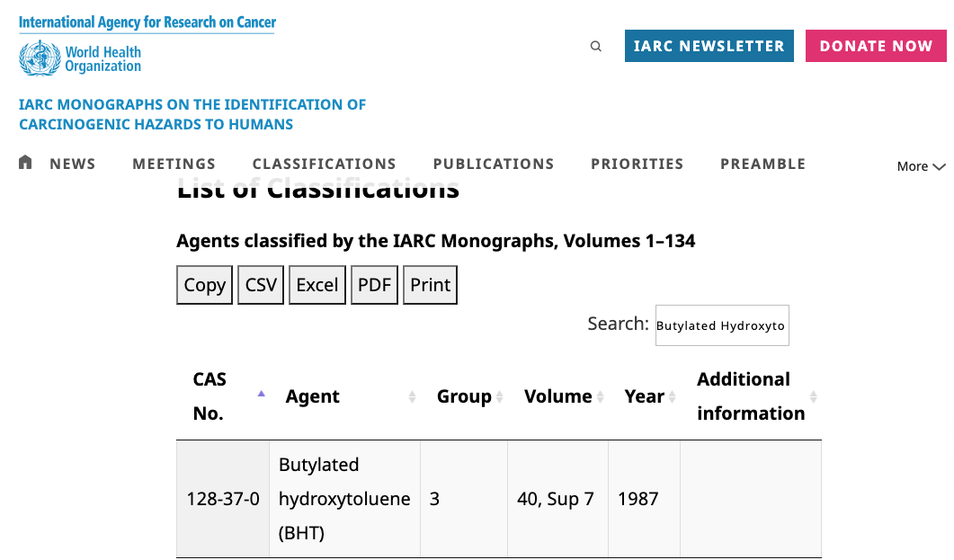Open the NEWS menu item
The width and height of the screenshot is (954, 560).
[73, 164]
